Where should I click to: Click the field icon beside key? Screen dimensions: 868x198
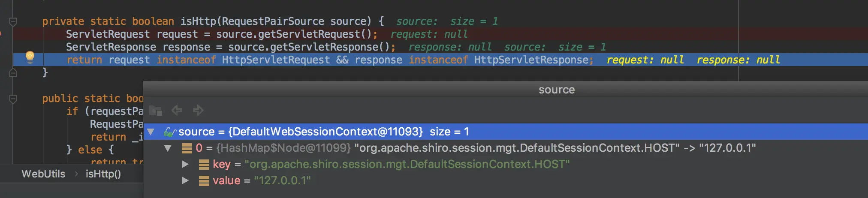coord(204,165)
